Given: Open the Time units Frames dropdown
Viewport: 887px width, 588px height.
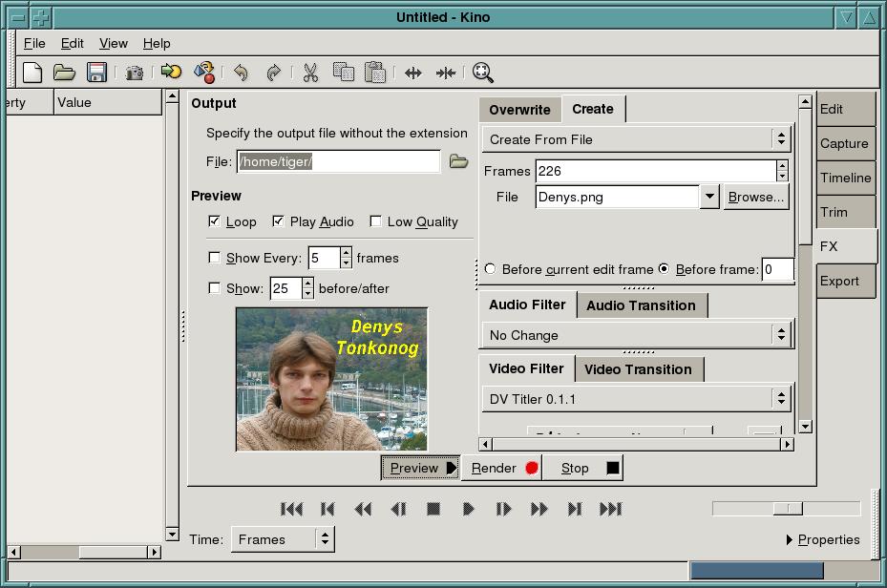Looking at the screenshot, I should point(282,538).
